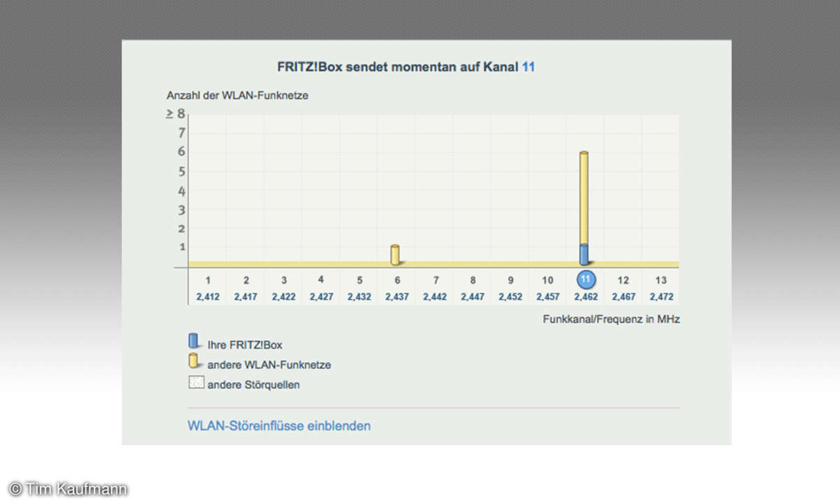Click the frequency value 2,417
Image resolution: width=840 pixels, height=504 pixels.
pos(246,297)
